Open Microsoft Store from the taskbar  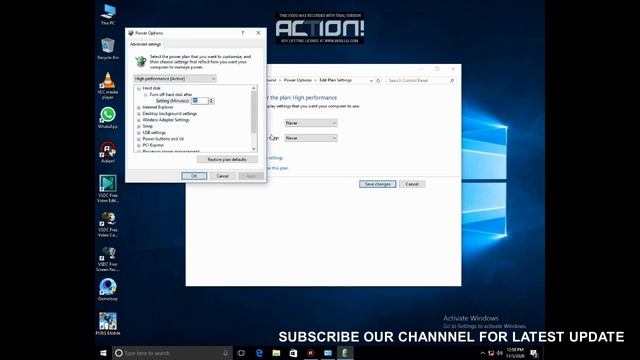click(x=293, y=353)
